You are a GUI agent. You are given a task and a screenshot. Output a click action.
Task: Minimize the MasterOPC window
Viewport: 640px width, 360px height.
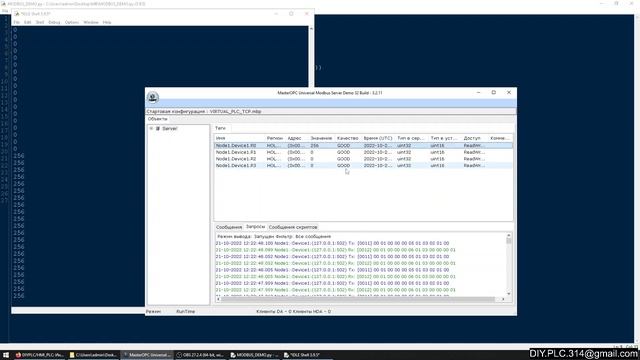click(x=478, y=93)
